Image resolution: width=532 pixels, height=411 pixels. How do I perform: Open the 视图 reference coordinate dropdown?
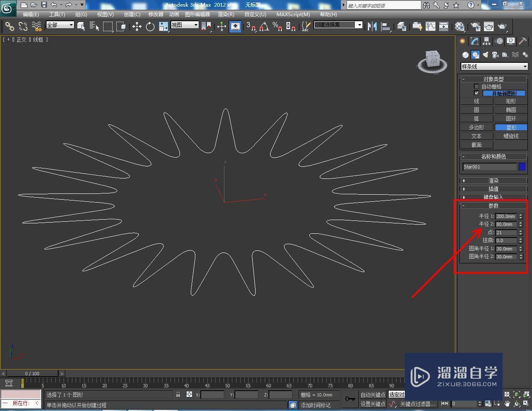coord(185,25)
